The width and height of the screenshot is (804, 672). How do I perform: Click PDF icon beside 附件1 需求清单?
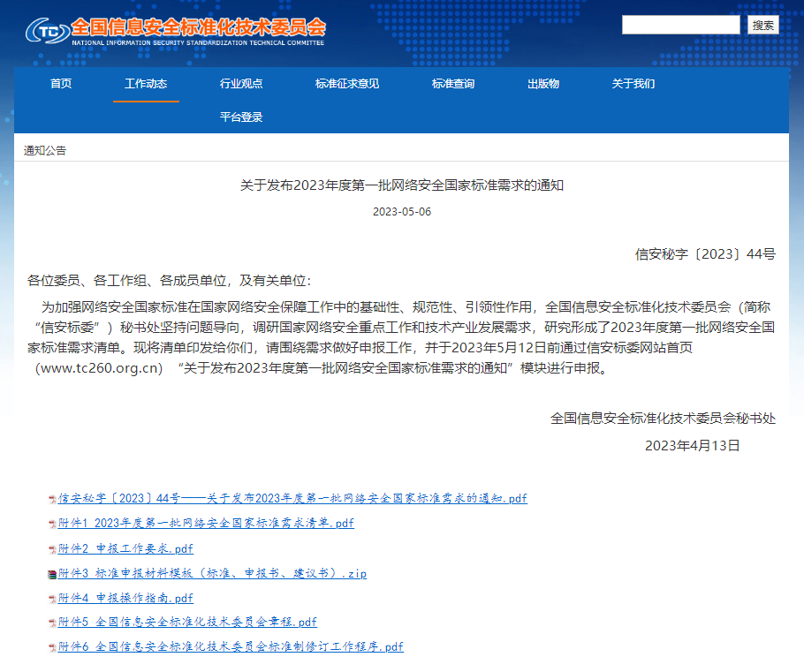click(52, 524)
